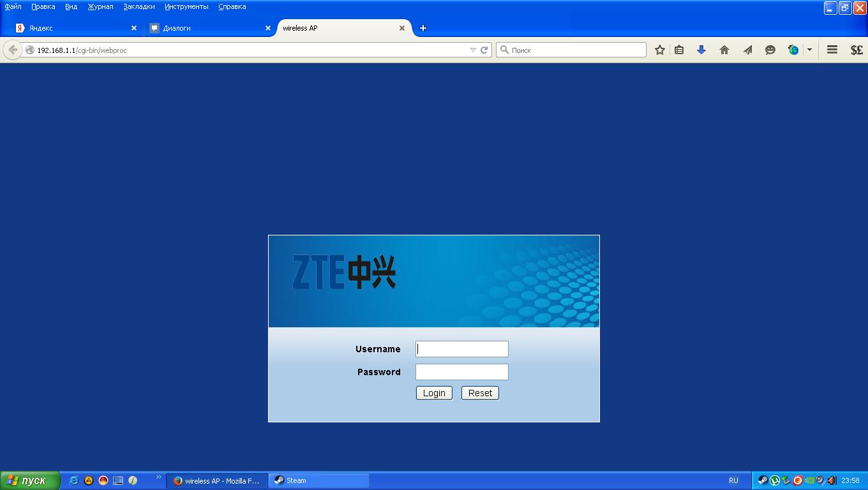
Task: Click the red round quick launch icon
Action: 103,480
